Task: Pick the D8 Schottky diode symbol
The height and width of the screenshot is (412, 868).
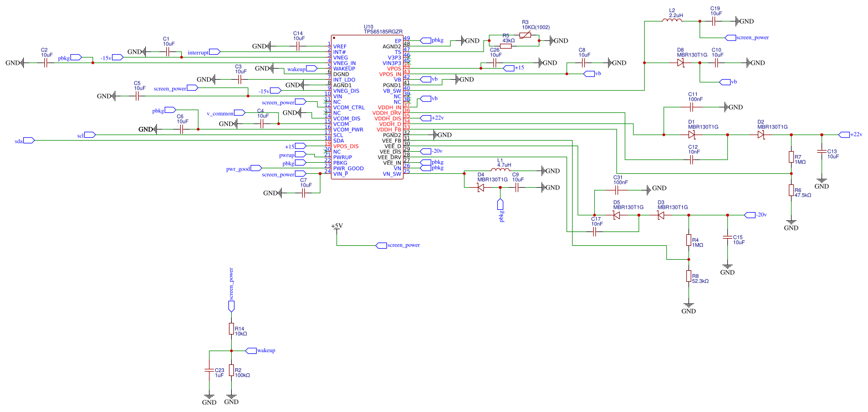Action: click(680, 63)
